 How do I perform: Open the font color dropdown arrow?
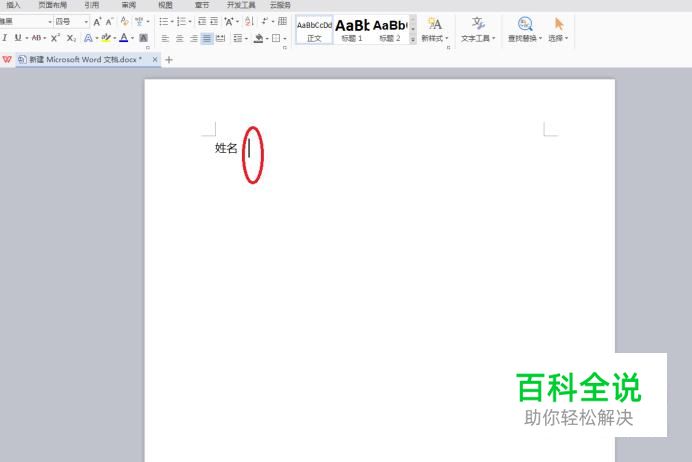click(132, 38)
